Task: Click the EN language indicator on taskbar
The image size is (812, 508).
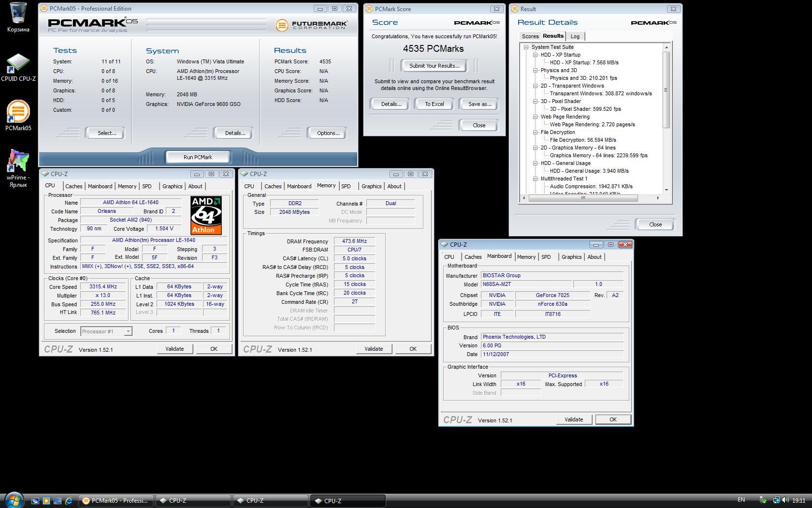Action: 741,500
